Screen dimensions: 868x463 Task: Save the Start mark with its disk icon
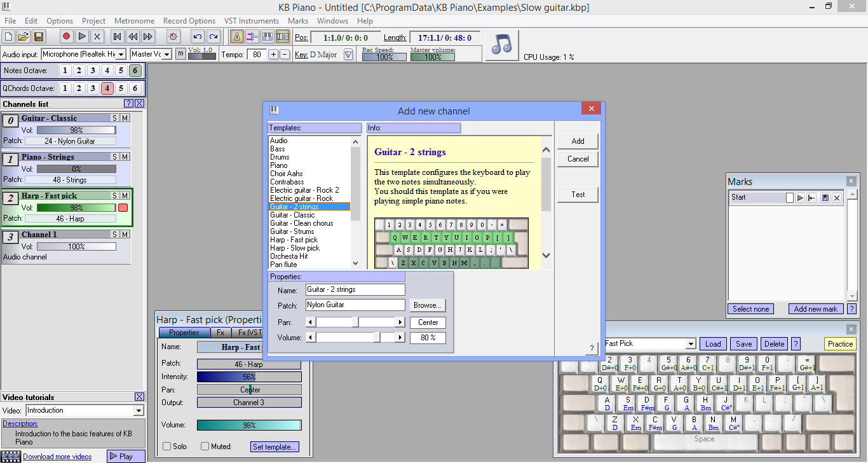[x=825, y=198]
